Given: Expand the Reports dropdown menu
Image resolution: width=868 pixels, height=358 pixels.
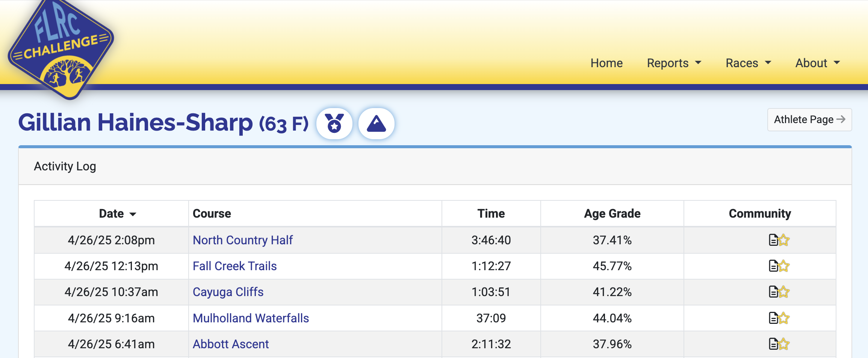Looking at the screenshot, I should [674, 63].
